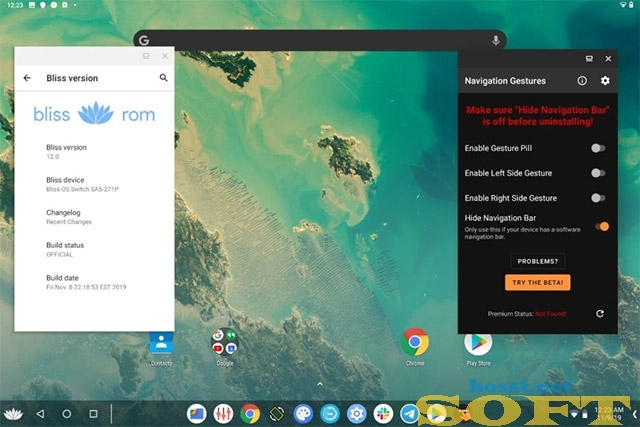
Task: Expand the app drawer up arrow
Action: pos(320,384)
